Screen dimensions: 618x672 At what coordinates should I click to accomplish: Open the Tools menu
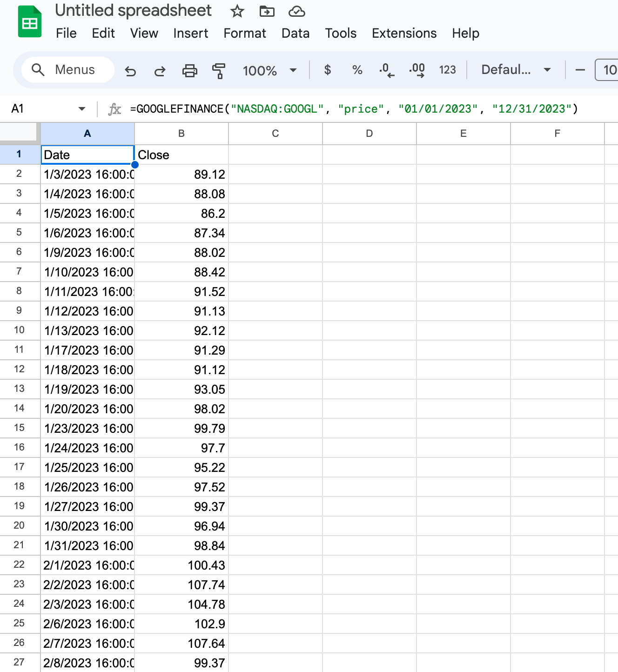click(x=341, y=34)
